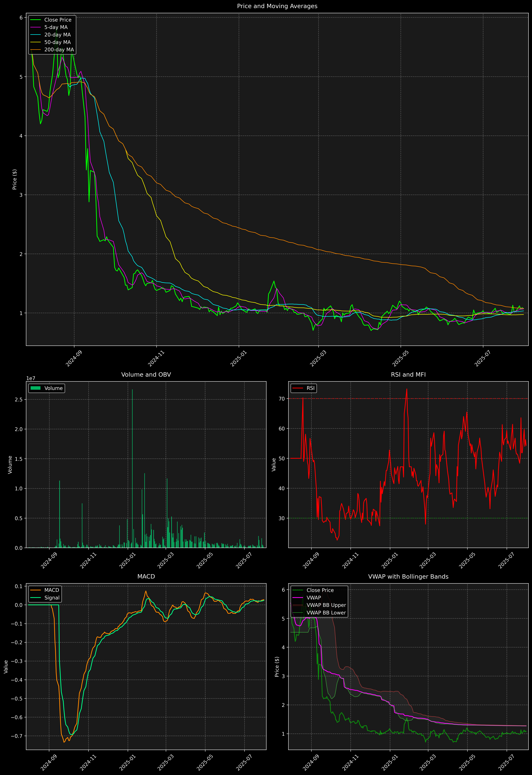The width and height of the screenshot is (532, 775).
Task: Click the '50' y-axis tick on the RSI chart
Action: [x=282, y=459]
